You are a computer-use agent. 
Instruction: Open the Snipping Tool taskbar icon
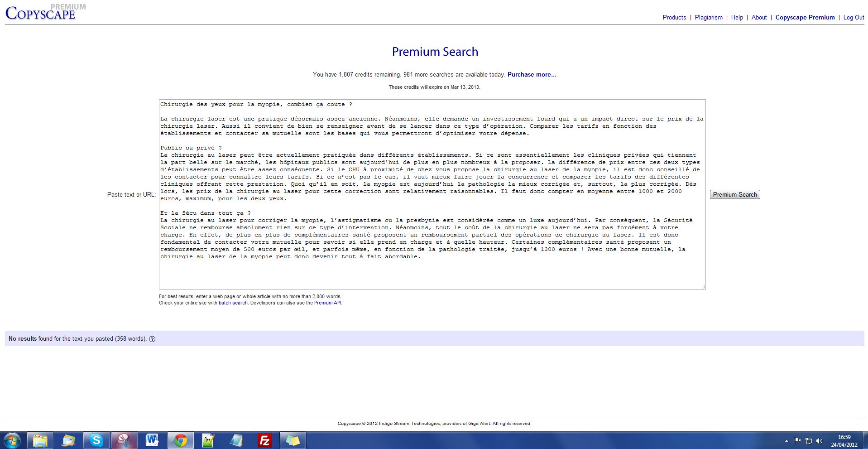coord(124,440)
